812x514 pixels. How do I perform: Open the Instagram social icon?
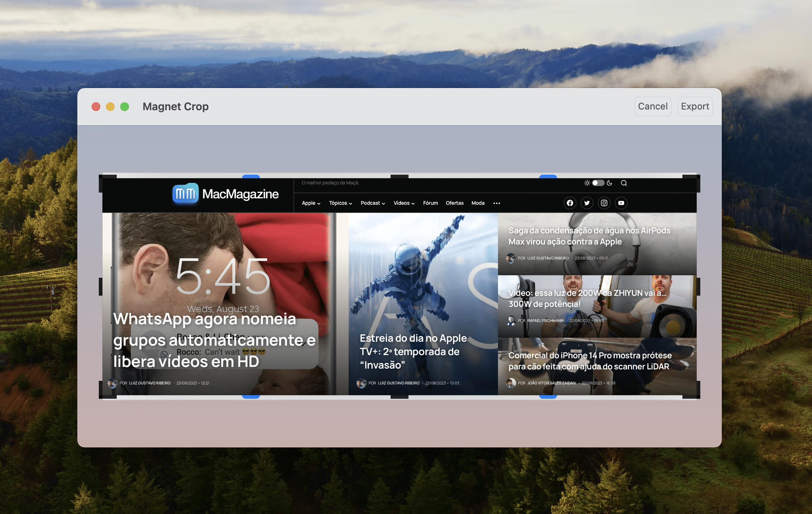point(604,203)
